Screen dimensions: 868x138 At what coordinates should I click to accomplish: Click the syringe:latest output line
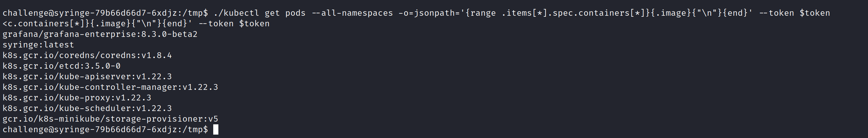[x=38, y=45]
